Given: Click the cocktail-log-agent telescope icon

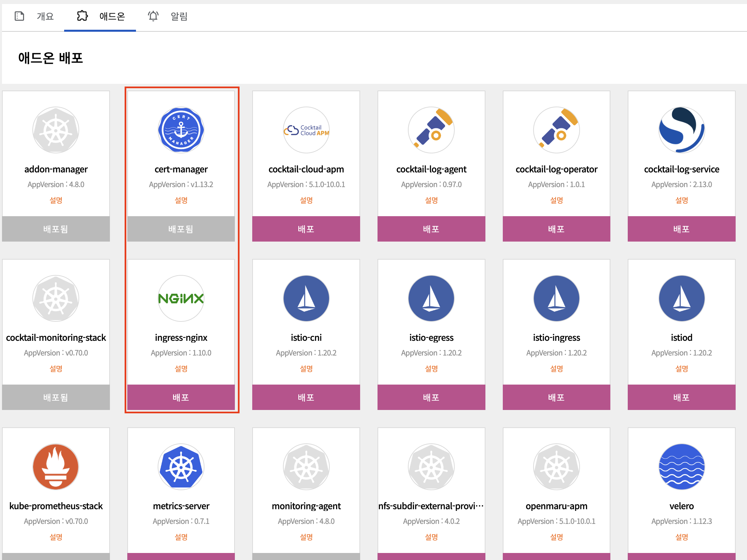Looking at the screenshot, I should click(x=431, y=130).
